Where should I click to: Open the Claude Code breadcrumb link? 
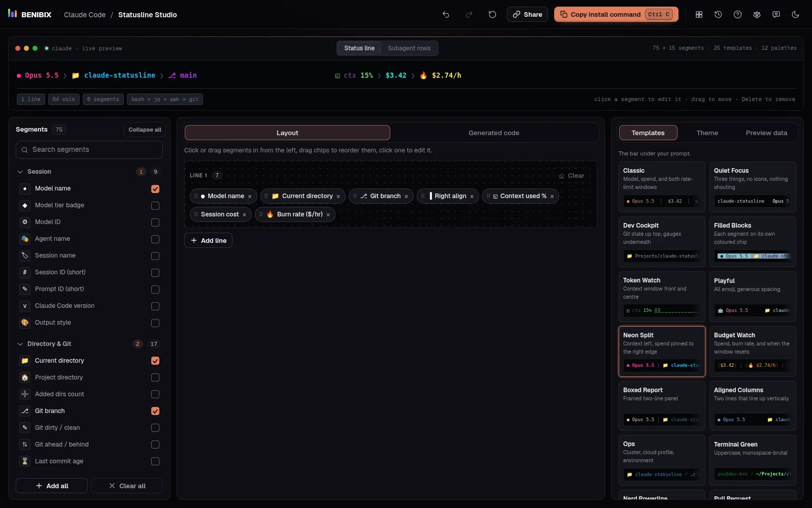click(x=85, y=15)
